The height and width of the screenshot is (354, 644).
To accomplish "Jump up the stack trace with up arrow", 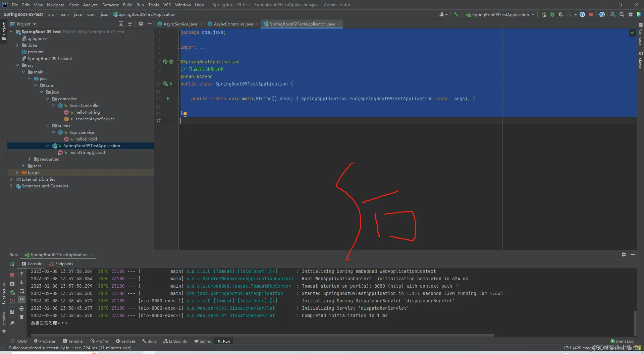I will [22, 274].
